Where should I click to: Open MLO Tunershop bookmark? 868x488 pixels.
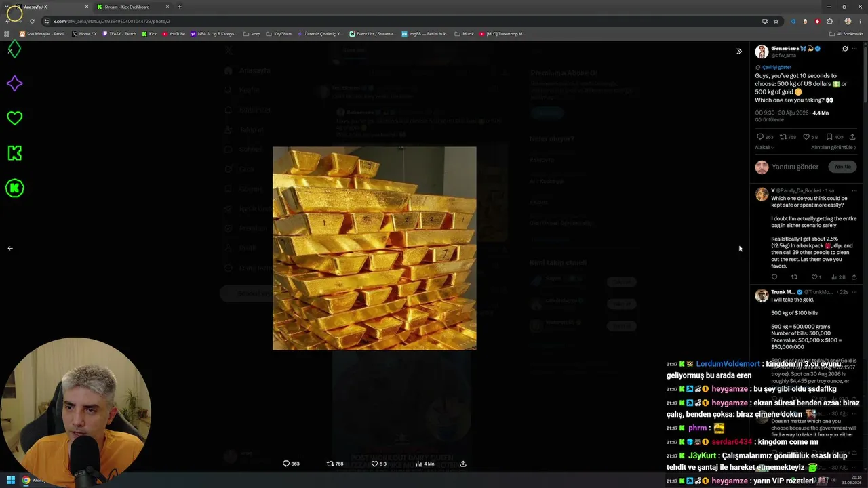502,33
